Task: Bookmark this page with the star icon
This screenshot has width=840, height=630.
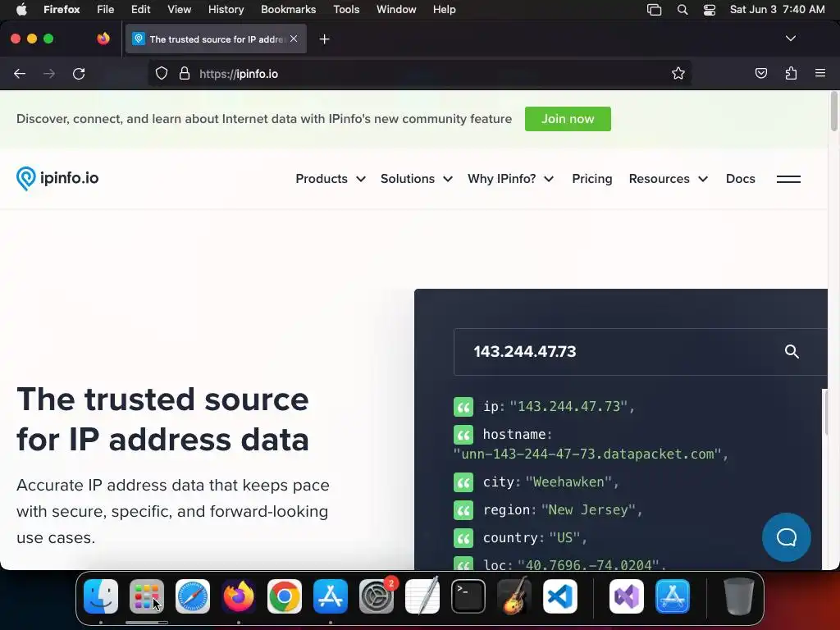Action: 678,73
